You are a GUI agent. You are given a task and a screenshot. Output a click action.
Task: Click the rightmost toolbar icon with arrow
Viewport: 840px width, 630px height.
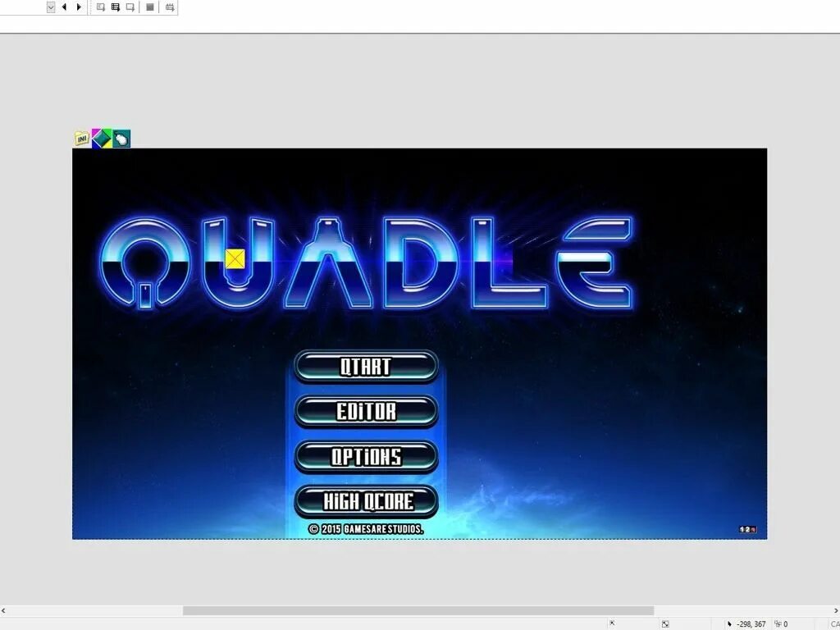pos(169,7)
